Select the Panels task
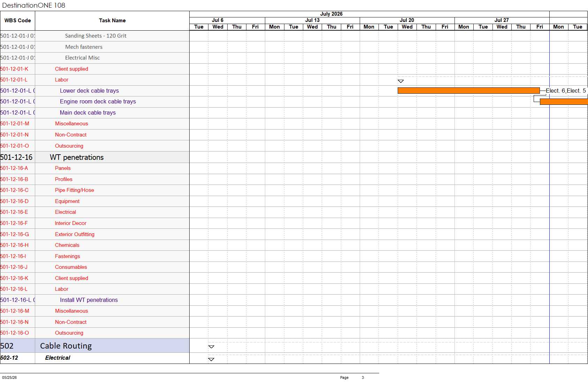Screen dimensions: 588x382 (x=63, y=168)
